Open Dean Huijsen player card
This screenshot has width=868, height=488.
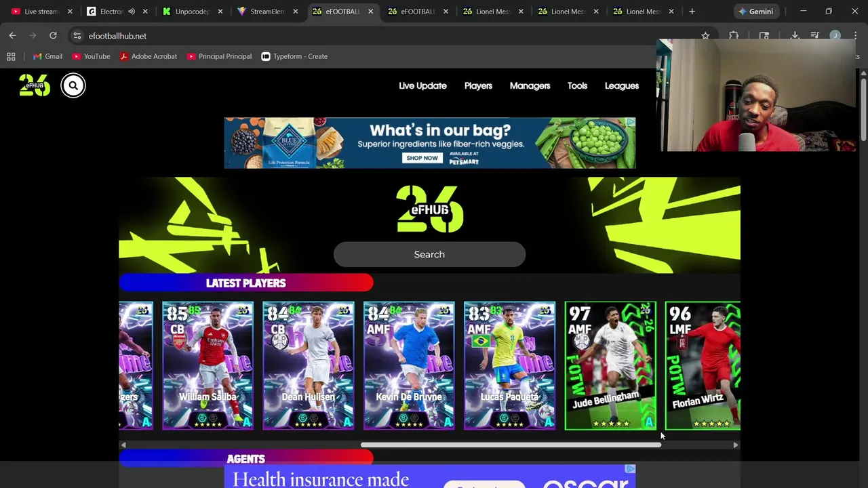[308, 365]
